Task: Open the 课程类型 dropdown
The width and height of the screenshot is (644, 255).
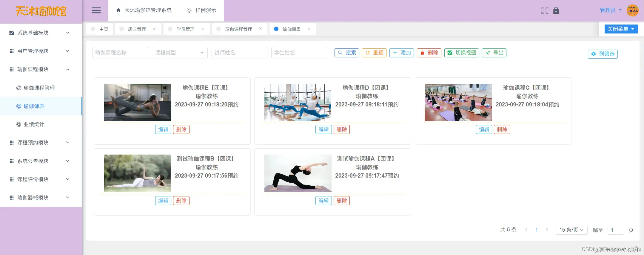Action: point(180,53)
